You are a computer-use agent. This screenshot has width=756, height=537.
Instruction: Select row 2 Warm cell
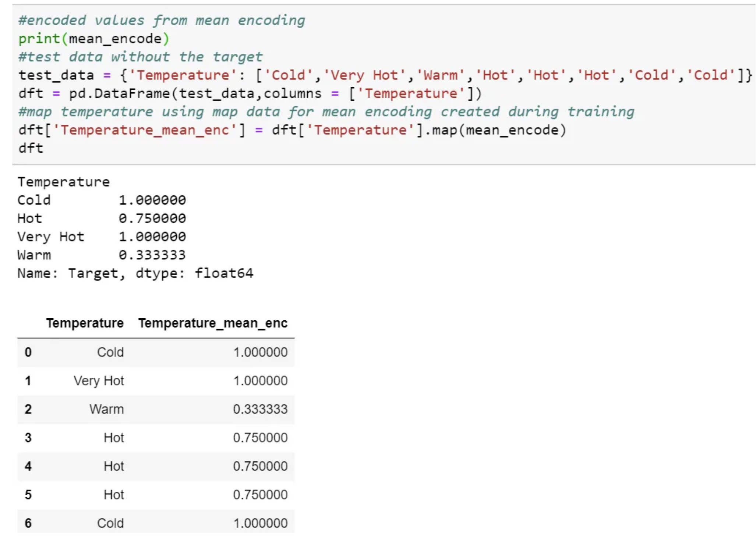[x=106, y=409]
